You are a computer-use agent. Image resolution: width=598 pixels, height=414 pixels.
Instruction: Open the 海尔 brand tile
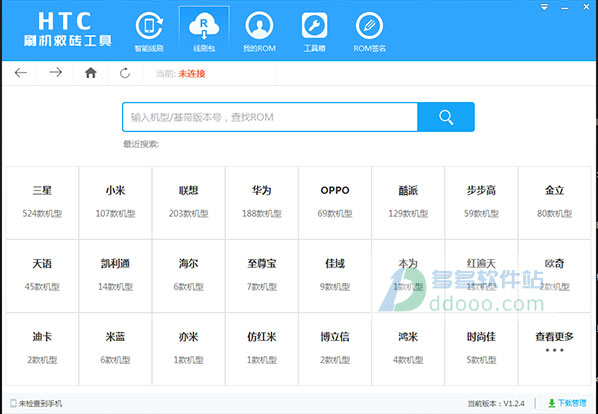(x=189, y=276)
